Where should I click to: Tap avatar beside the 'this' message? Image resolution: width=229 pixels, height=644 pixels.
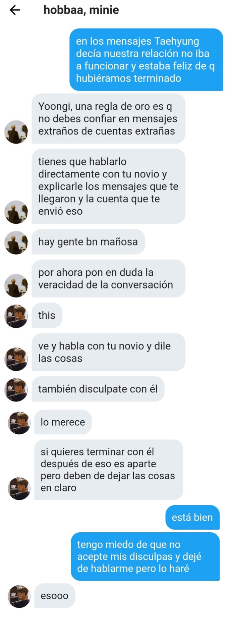[16, 316]
